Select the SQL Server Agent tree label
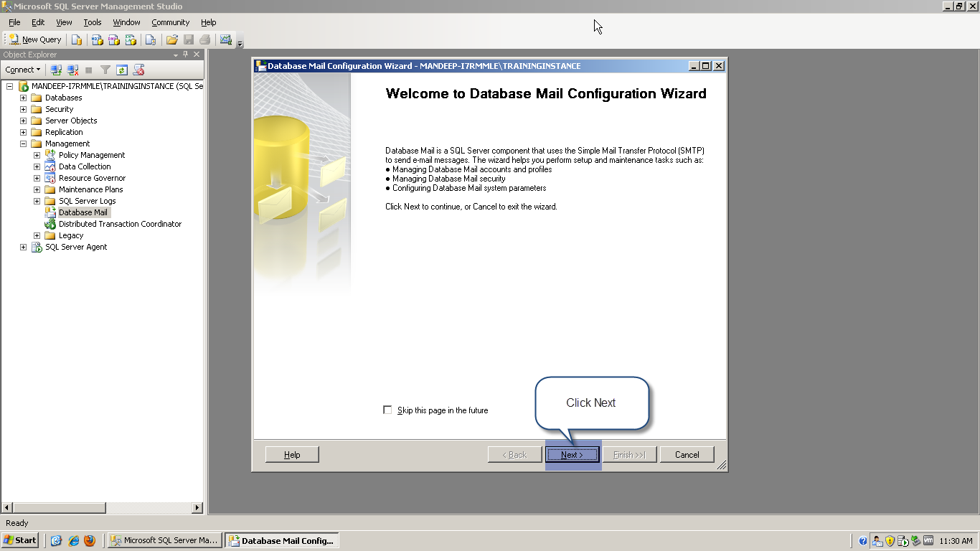This screenshot has height=551, width=980. point(76,247)
